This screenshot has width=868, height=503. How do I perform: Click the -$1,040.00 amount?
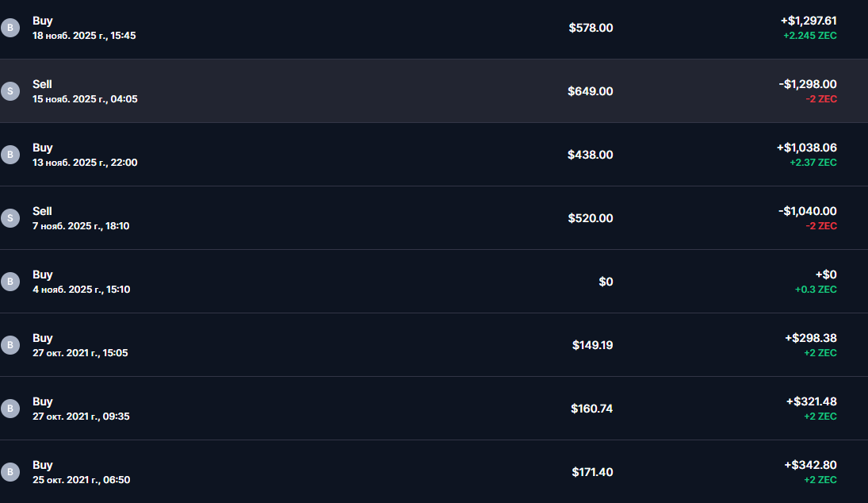coord(808,211)
